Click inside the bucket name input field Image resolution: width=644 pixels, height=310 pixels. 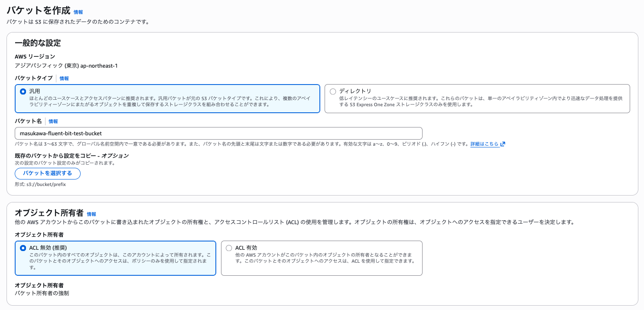coord(217,133)
